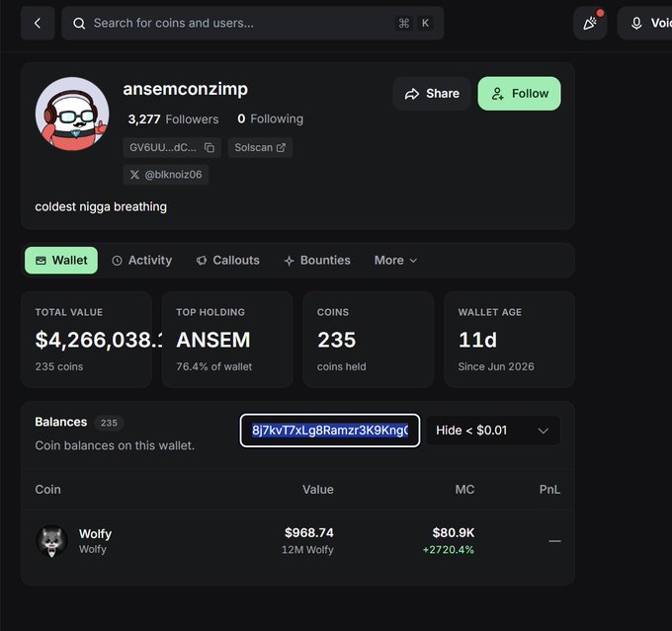Open the Hide < $0.01 dropdown
The image size is (672, 631).
pyautogui.click(x=493, y=431)
